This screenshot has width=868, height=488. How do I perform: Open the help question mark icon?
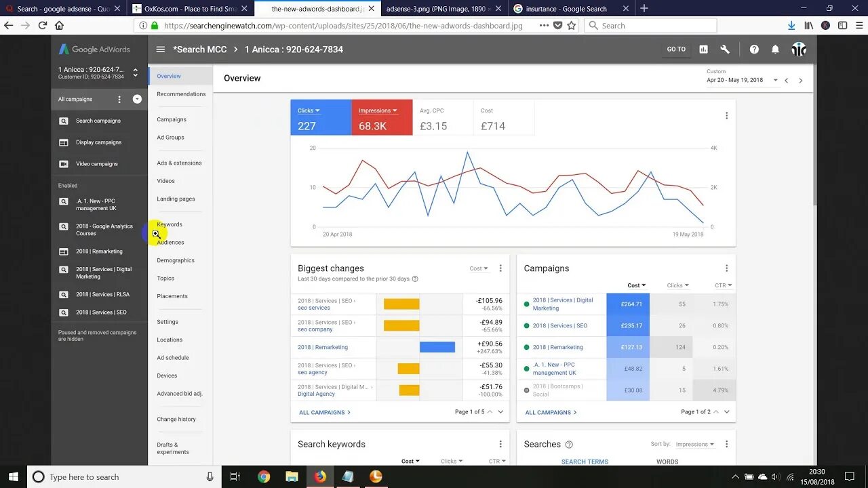click(x=754, y=49)
